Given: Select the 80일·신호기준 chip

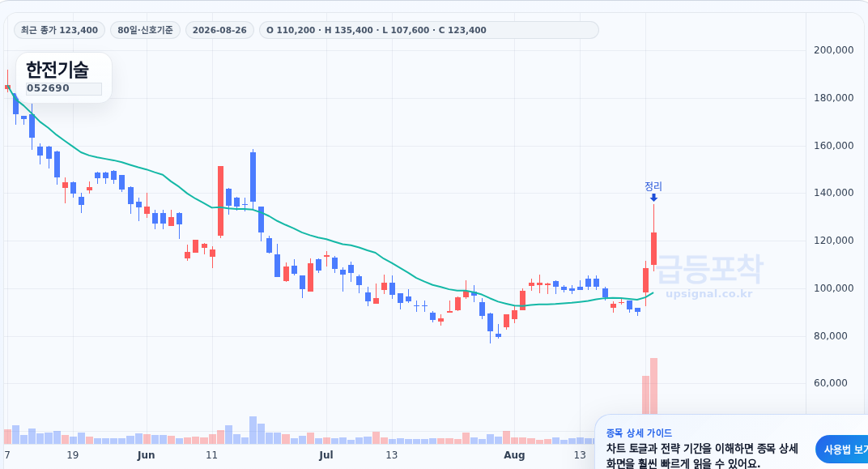Looking at the screenshot, I should pyautogui.click(x=145, y=30).
